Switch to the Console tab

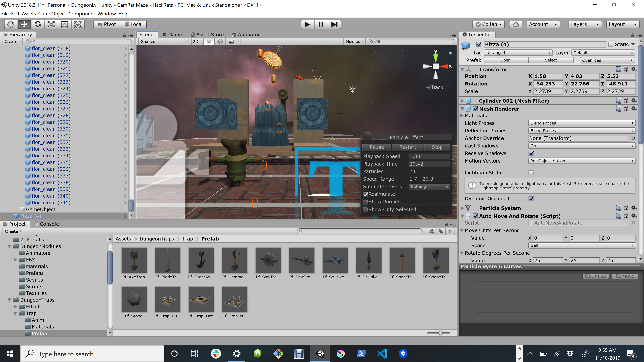click(47, 224)
